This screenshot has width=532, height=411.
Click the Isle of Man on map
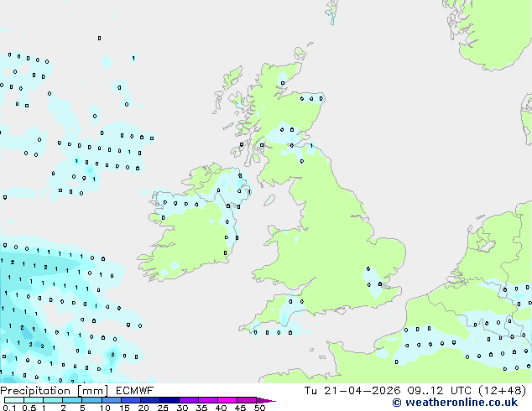[x=269, y=200]
